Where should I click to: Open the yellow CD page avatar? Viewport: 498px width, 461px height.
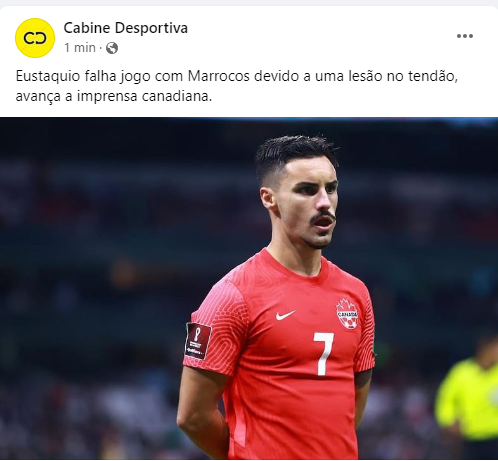pos(35,38)
